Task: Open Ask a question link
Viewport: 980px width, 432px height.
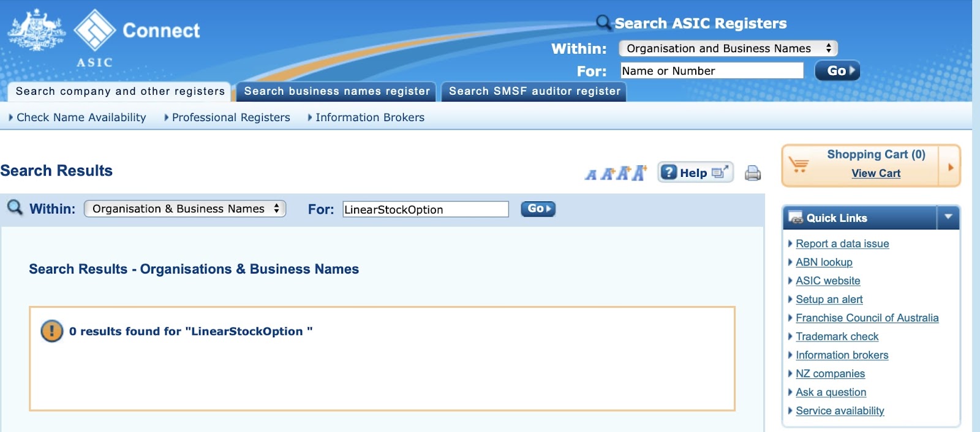Action: [831, 392]
